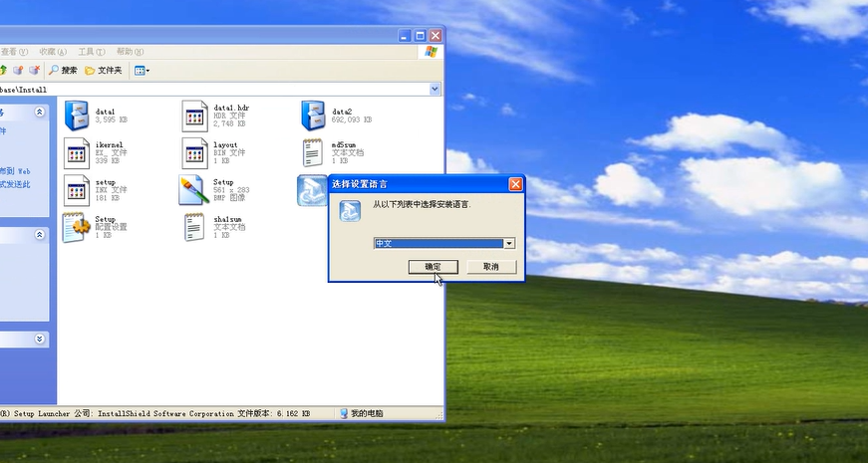Screen dimensions: 868x463
Task: Click the publish to Web sidebar link
Action: [15, 171]
